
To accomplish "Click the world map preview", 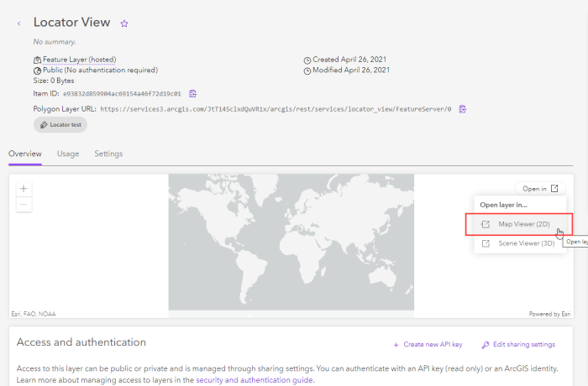I will coord(291,243).
